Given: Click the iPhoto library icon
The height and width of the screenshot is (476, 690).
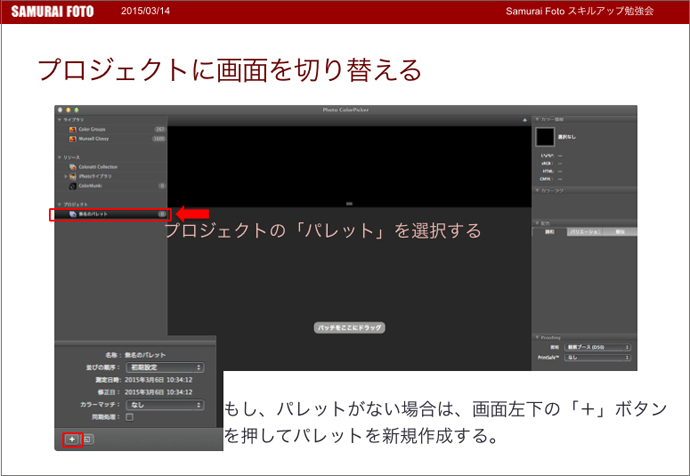Looking at the screenshot, I should pos(73,176).
